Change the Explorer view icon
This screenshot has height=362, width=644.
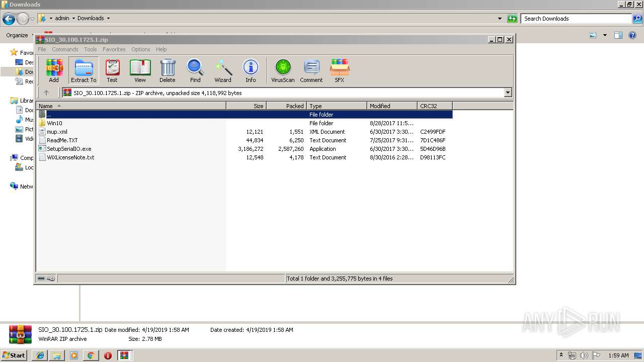593,35
